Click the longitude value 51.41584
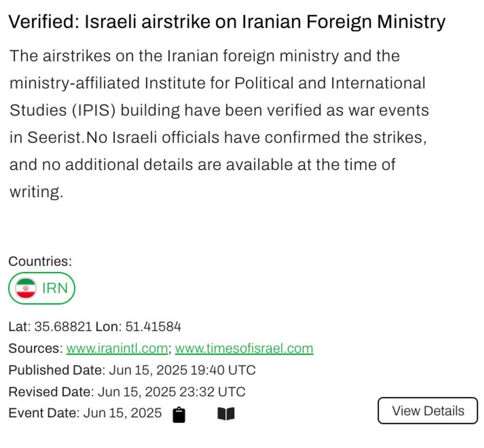Viewport: 484px width, 448px height. point(153,327)
